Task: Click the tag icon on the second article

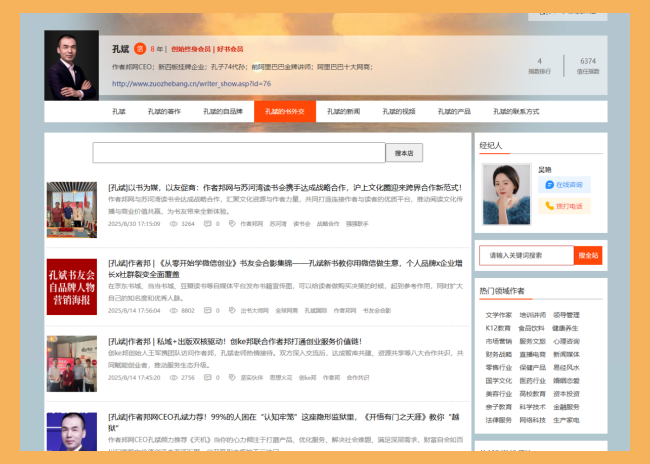Action: click(233, 310)
